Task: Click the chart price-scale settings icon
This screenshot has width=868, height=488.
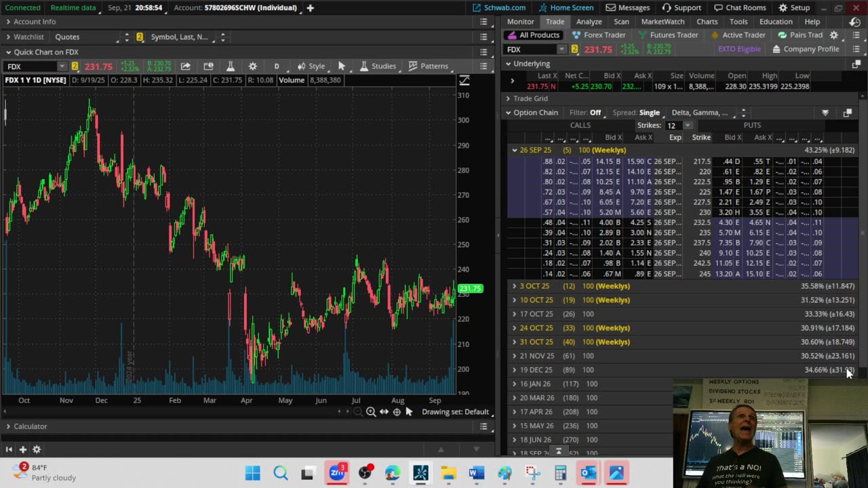Action: (x=465, y=80)
